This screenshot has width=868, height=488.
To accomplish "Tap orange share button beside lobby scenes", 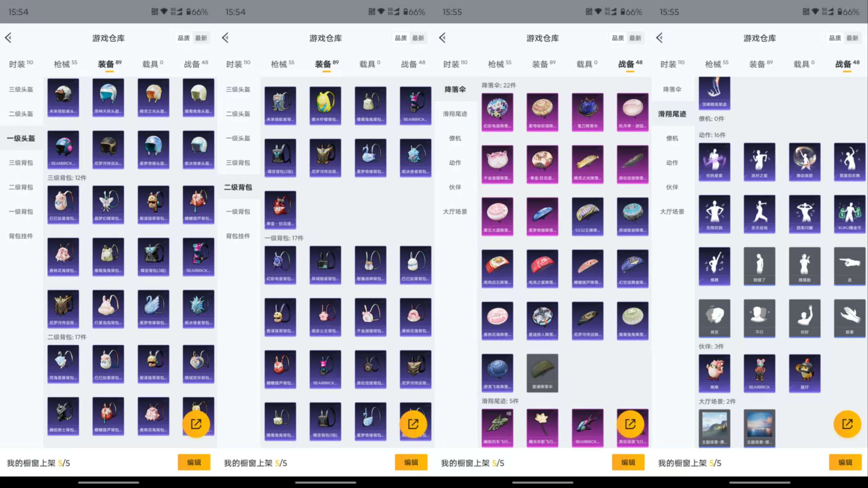I will point(847,424).
